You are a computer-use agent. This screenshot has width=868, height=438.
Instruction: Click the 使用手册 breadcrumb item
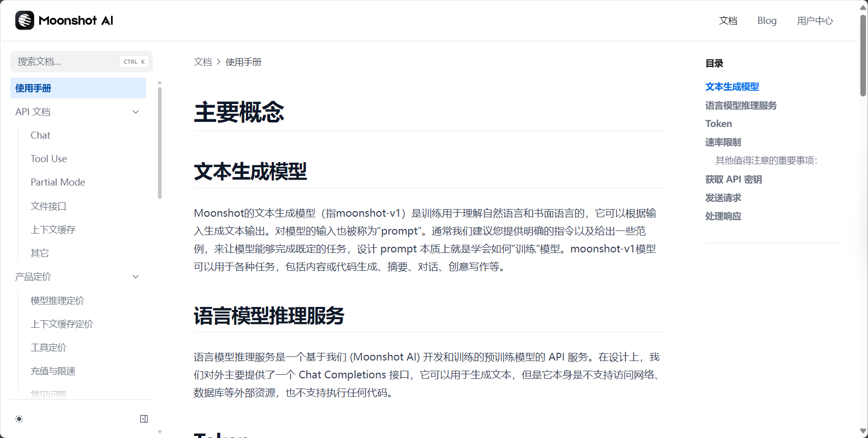tap(244, 62)
